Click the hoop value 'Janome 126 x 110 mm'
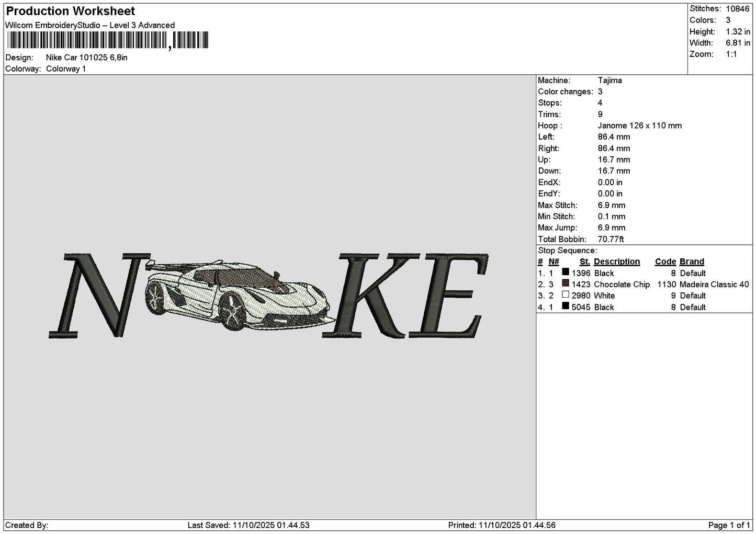This screenshot has height=534, width=756. tap(640, 126)
